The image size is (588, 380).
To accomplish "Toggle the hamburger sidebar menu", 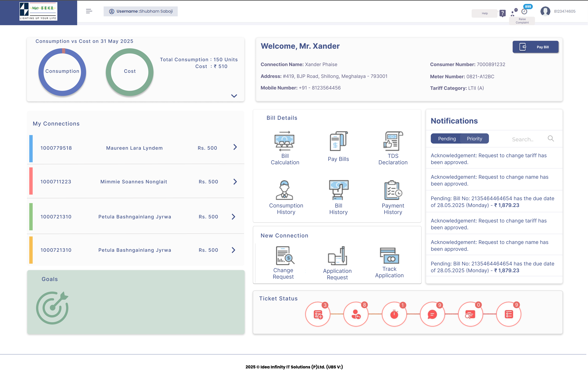I will point(89,11).
